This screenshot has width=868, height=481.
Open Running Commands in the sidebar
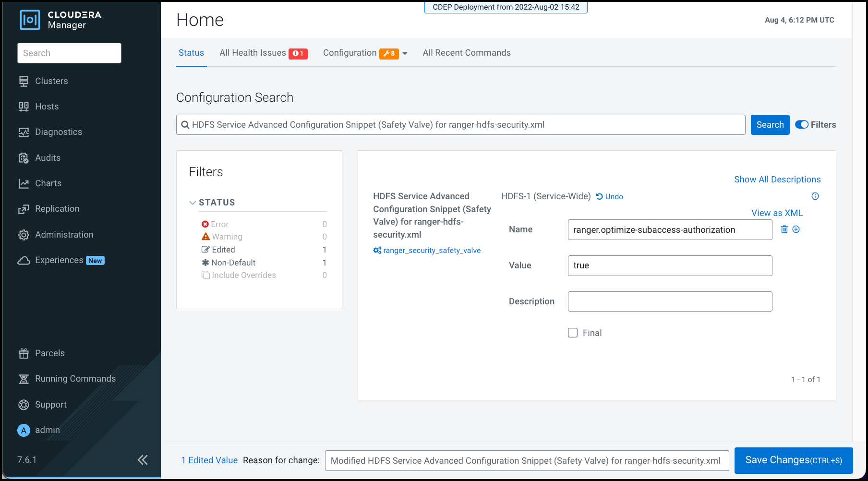pyautogui.click(x=75, y=379)
